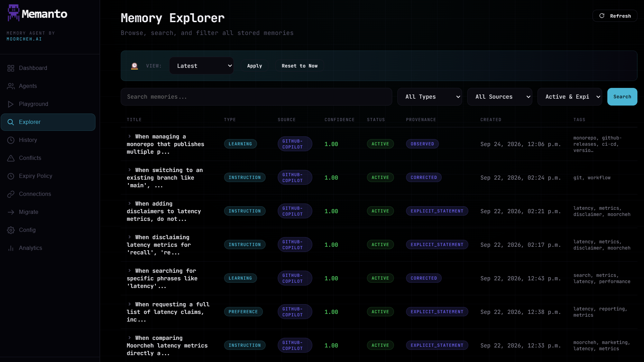Click the OBSERVED provenance badge
The width and height of the screenshot is (644, 362).
click(422, 144)
